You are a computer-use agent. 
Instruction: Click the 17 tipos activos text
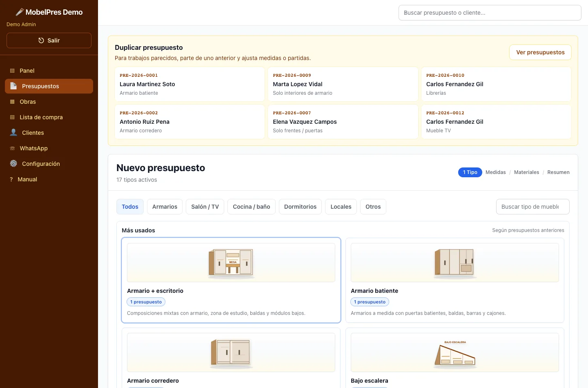[x=137, y=180]
